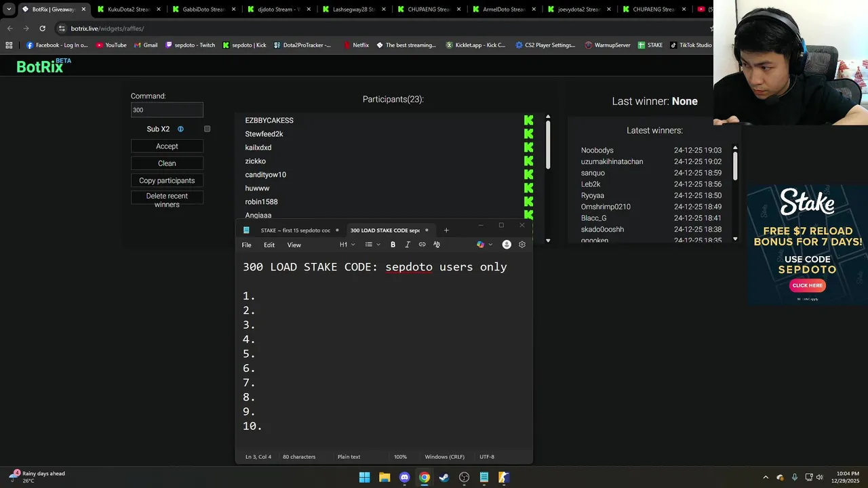
Task: View site information icon in address bar
Action: pos(62,28)
